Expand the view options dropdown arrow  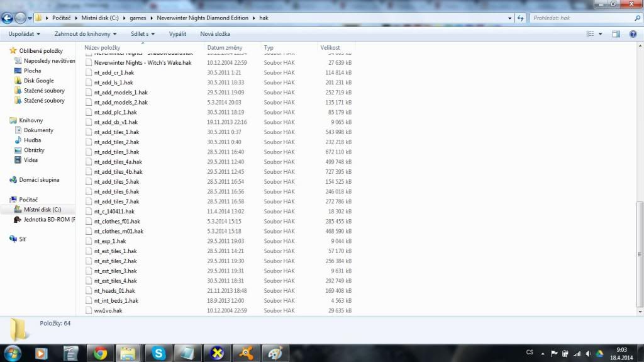601,34
